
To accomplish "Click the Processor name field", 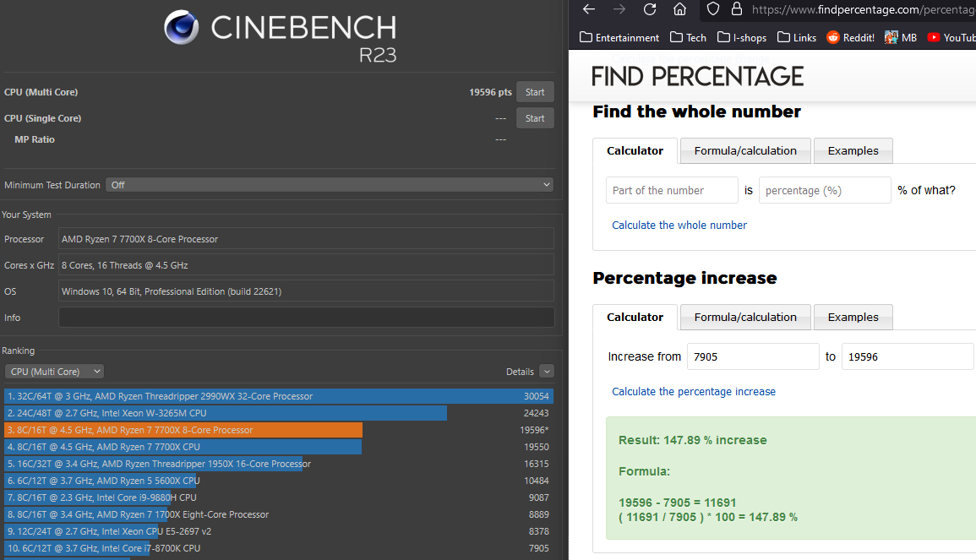I will tap(306, 239).
